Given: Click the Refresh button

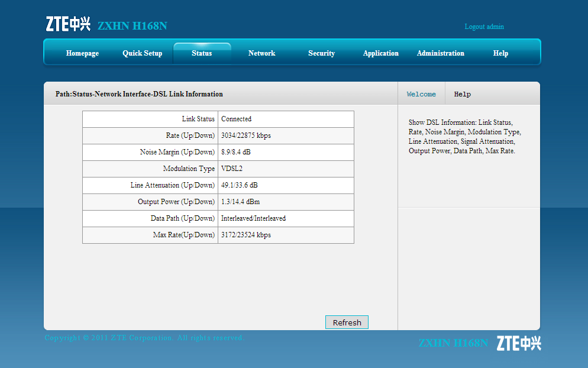Looking at the screenshot, I should click(x=347, y=322).
